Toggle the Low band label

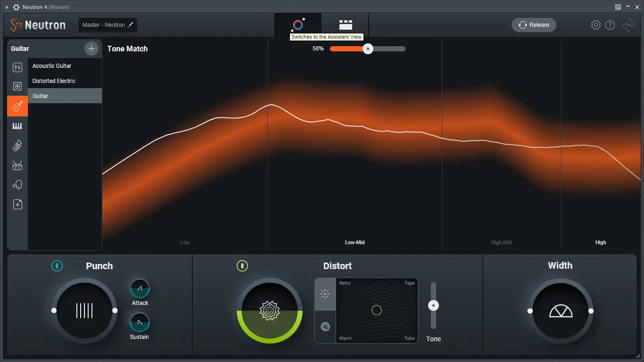(185, 242)
